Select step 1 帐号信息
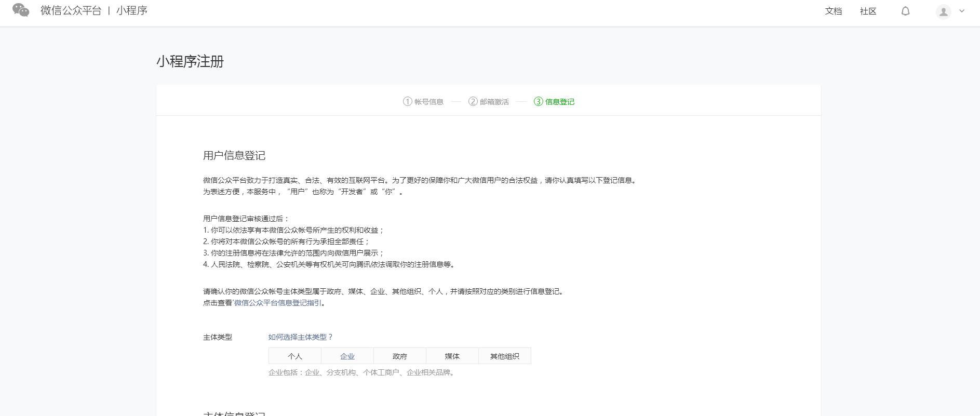 [x=423, y=101]
